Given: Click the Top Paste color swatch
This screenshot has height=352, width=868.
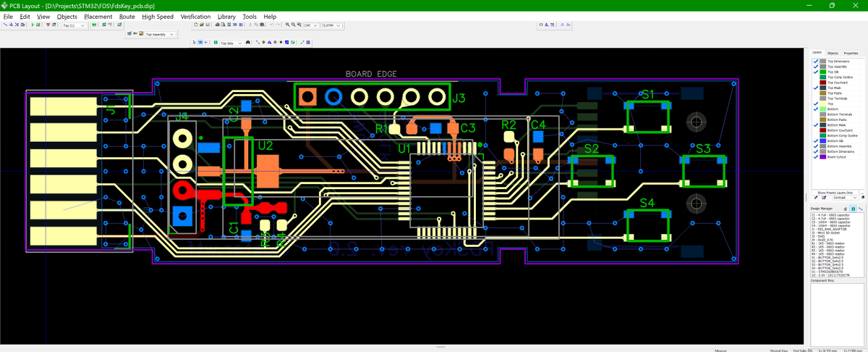Looking at the screenshot, I should 823,93.
